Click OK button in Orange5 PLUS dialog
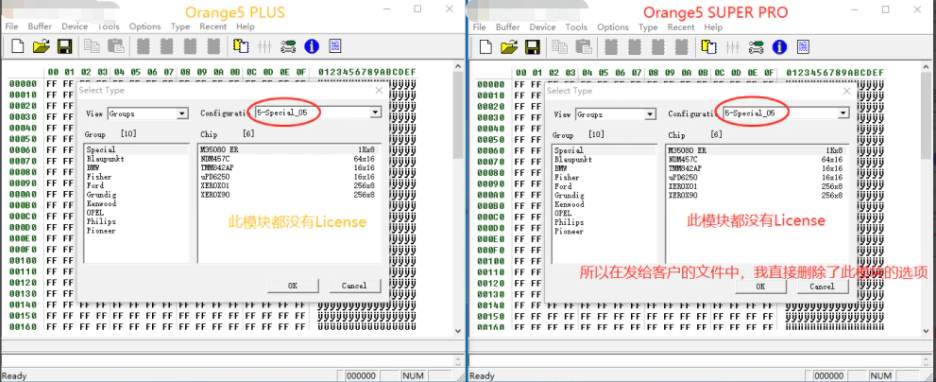This screenshot has height=382, width=936. point(292,285)
